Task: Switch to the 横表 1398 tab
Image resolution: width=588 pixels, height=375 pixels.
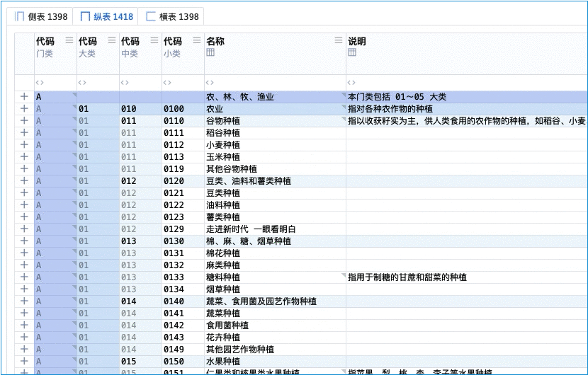Action: pyautogui.click(x=172, y=16)
